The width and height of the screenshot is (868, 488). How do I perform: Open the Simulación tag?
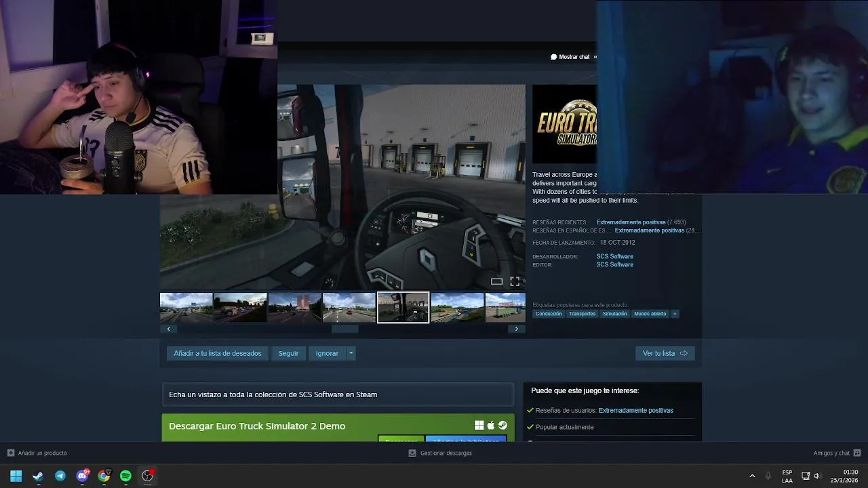tap(614, 314)
